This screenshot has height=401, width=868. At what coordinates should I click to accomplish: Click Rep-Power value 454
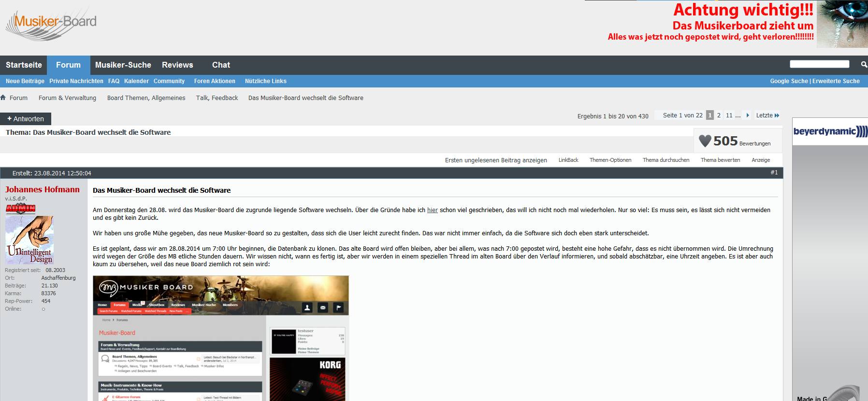[46, 301]
